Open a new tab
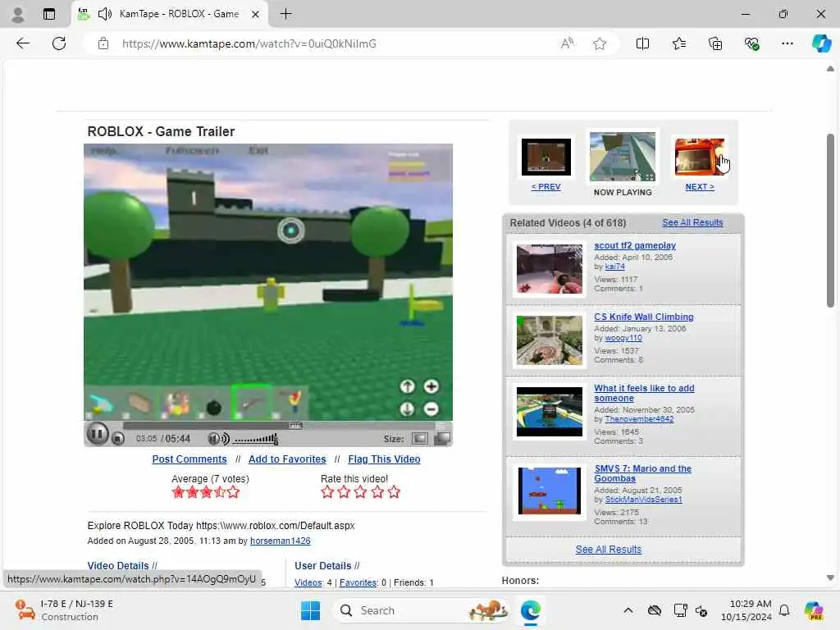This screenshot has height=630, width=840. [285, 14]
